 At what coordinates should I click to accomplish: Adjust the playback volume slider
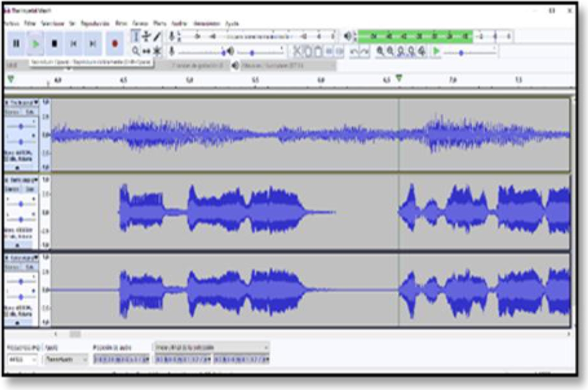[252, 52]
